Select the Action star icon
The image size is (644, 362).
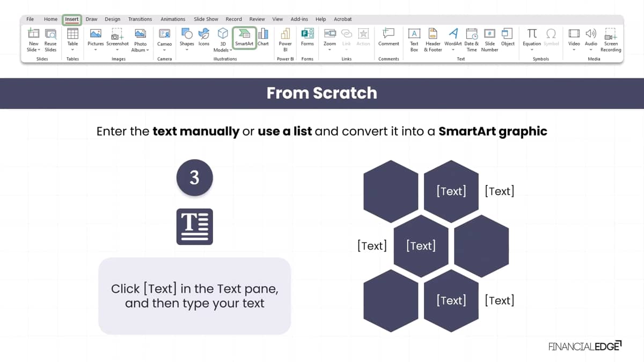click(x=363, y=34)
